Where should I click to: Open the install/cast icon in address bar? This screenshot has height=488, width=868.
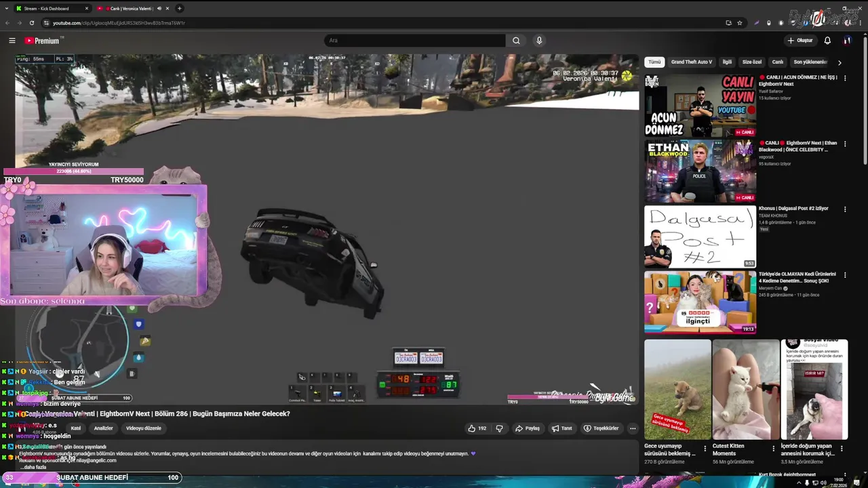(729, 22)
